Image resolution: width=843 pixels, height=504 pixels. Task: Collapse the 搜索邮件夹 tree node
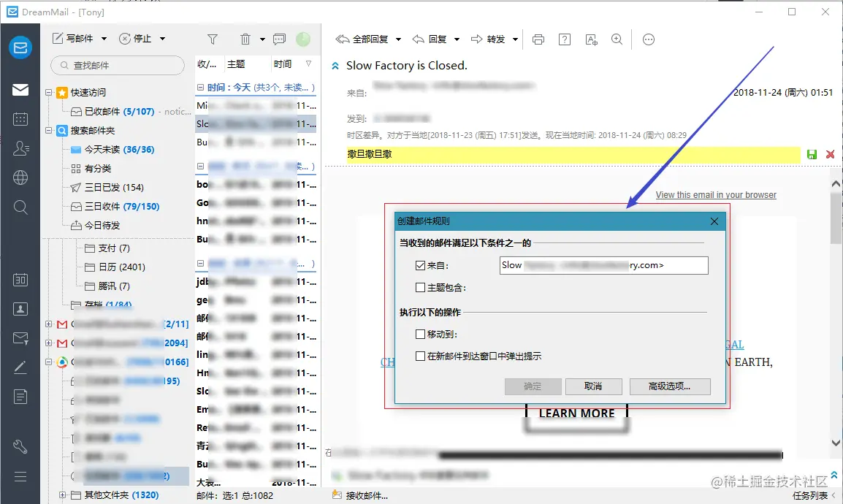coord(48,130)
